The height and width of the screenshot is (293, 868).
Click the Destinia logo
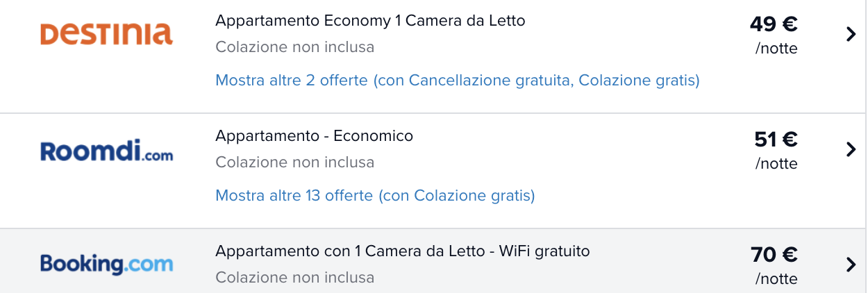[x=106, y=33]
